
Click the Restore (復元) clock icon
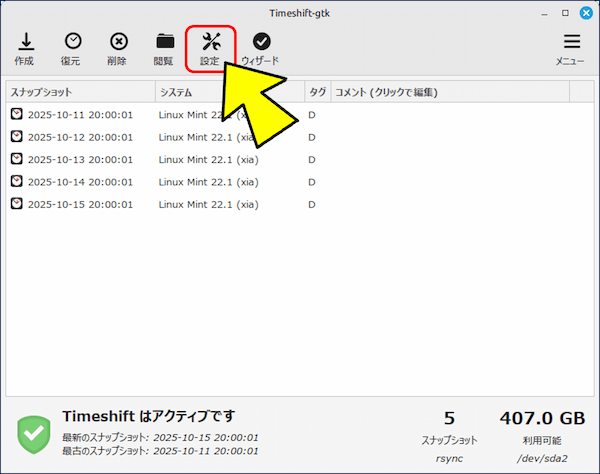tap(71, 47)
